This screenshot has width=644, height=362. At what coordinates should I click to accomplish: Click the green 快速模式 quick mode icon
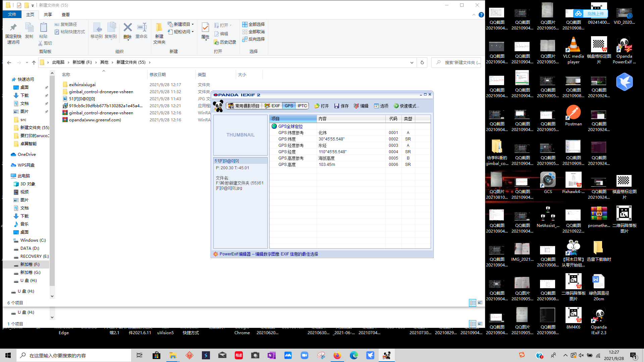(x=396, y=106)
